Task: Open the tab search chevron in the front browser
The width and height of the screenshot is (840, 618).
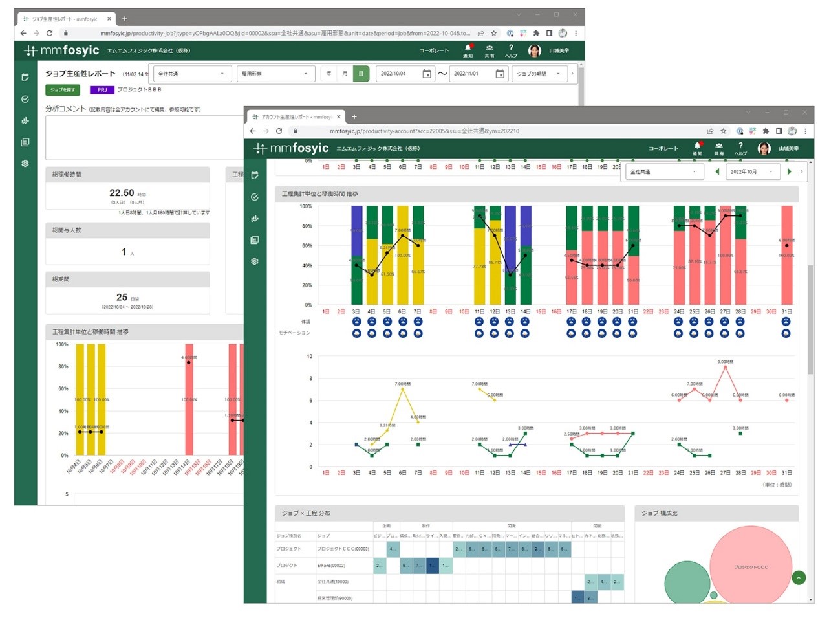Action: pyautogui.click(x=748, y=113)
